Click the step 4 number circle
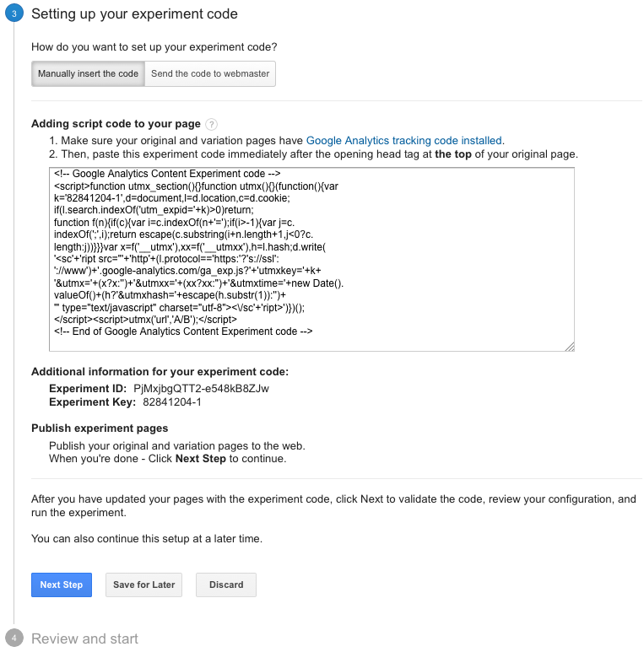This screenshot has width=644, height=652. [14, 639]
